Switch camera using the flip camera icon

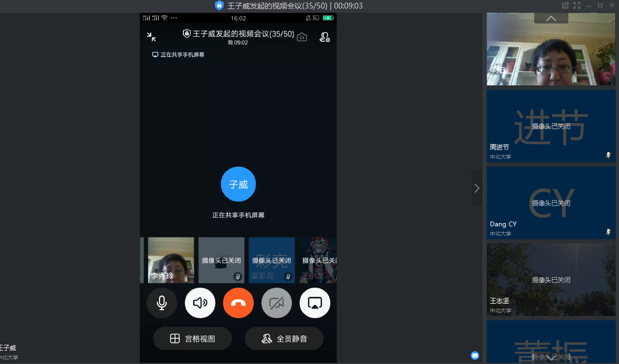click(302, 37)
